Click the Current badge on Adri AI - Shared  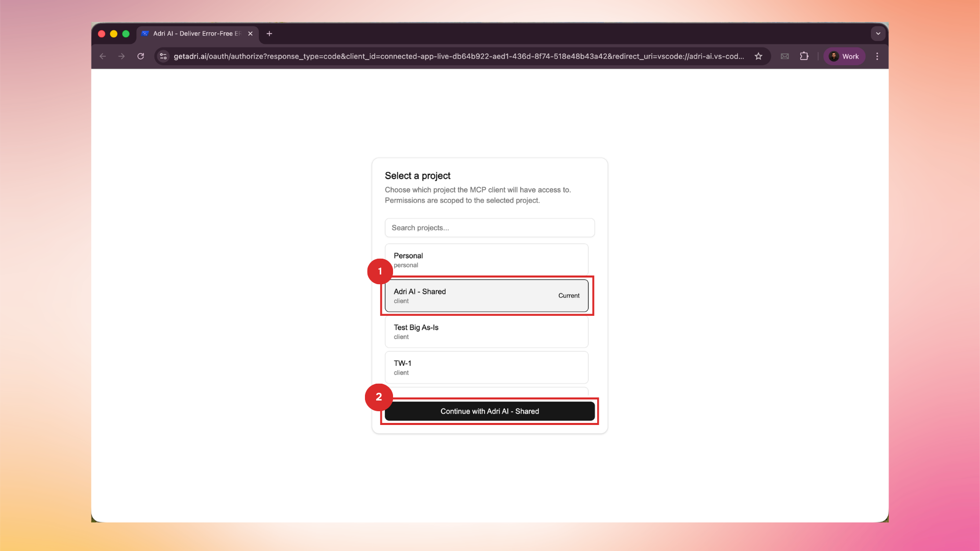click(x=569, y=295)
